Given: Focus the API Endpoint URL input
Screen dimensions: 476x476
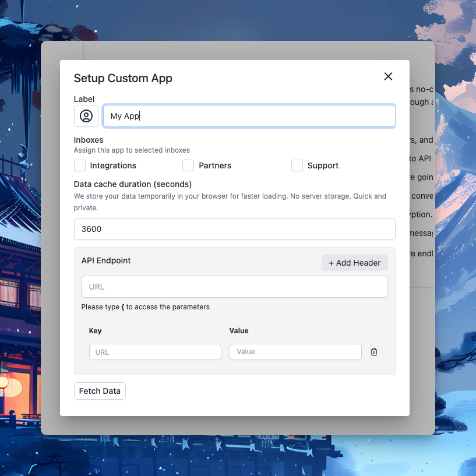Looking at the screenshot, I should tap(234, 287).
